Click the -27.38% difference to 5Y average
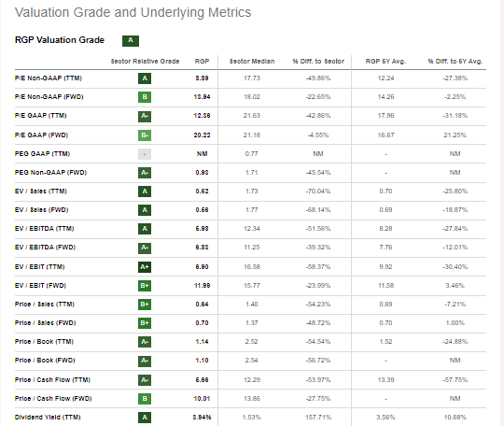This screenshot has height=426, width=504. tap(455, 78)
